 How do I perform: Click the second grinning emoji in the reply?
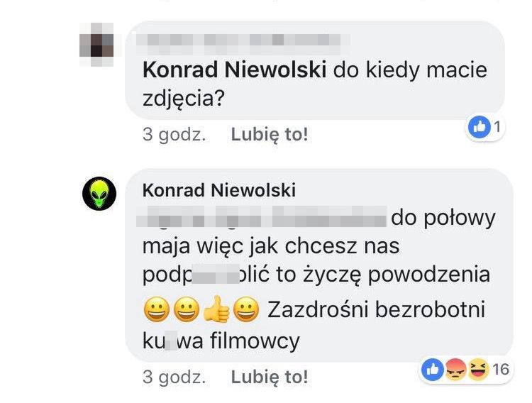click(x=187, y=309)
